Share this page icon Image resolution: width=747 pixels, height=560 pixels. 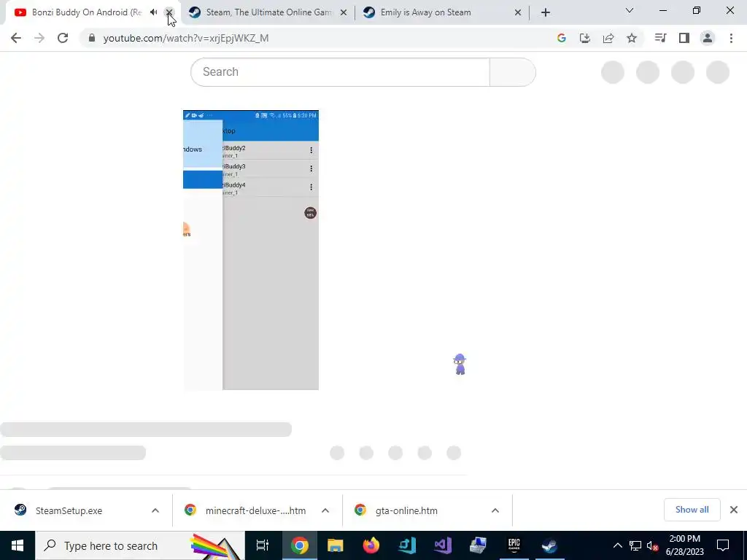(x=608, y=38)
